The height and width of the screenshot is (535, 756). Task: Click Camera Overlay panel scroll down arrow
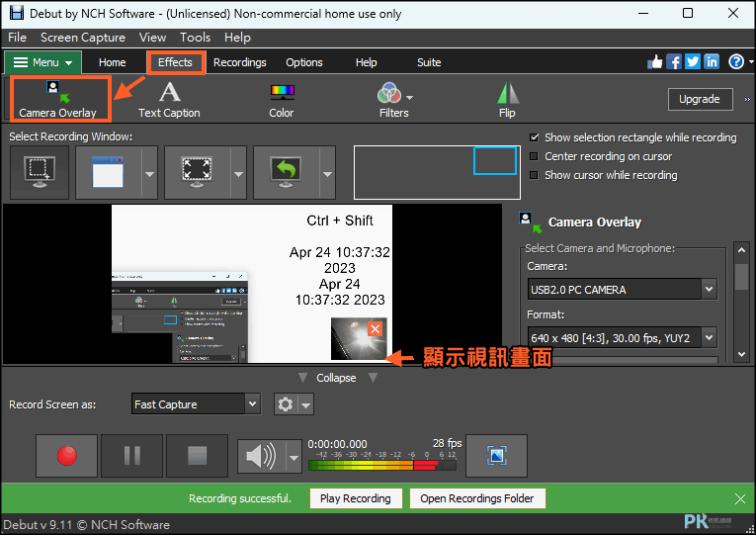(741, 354)
